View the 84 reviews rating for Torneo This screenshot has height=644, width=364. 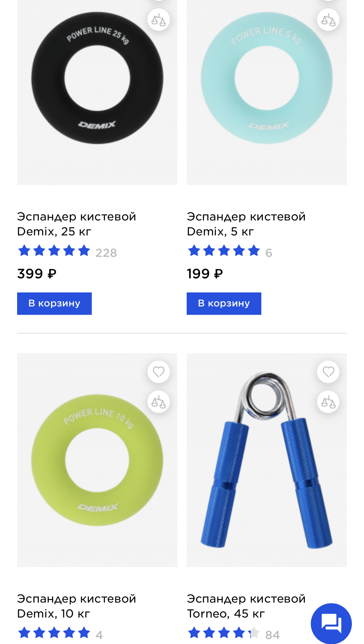234,633
